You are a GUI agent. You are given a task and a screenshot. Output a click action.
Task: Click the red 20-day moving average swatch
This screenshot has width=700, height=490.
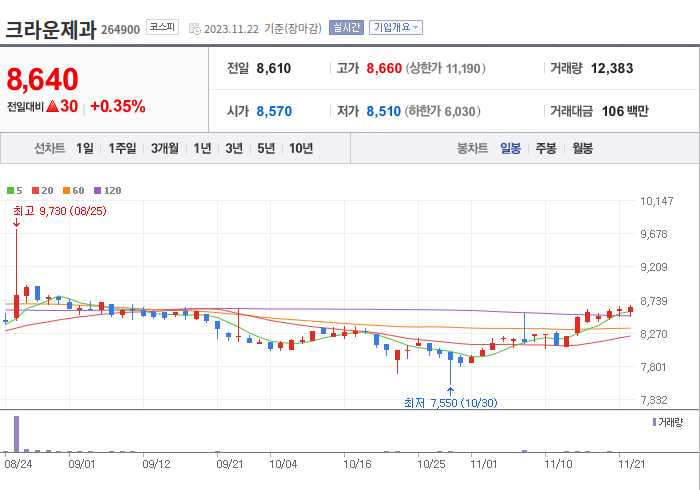tap(35, 191)
